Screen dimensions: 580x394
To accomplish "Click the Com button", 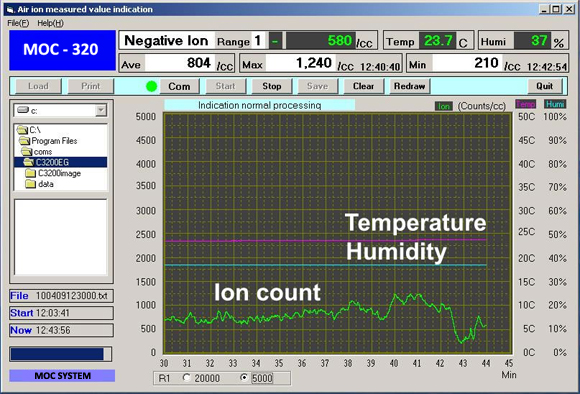I will pos(179,86).
